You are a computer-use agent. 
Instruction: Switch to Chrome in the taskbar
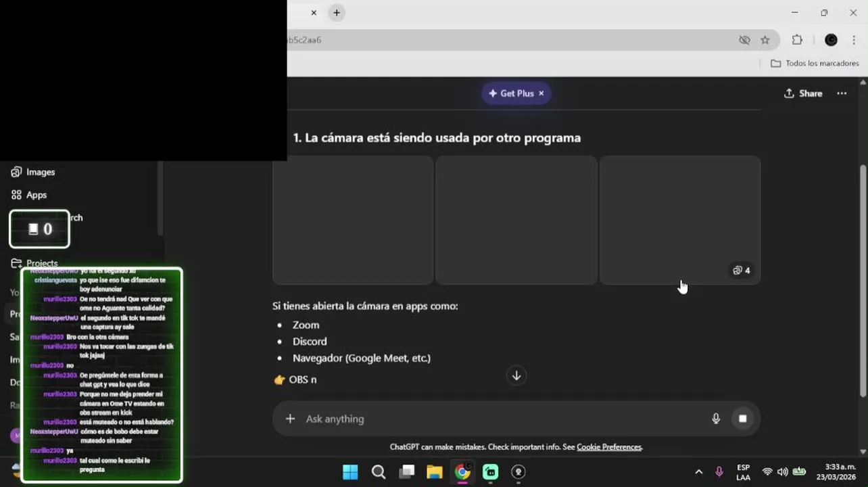click(462, 472)
